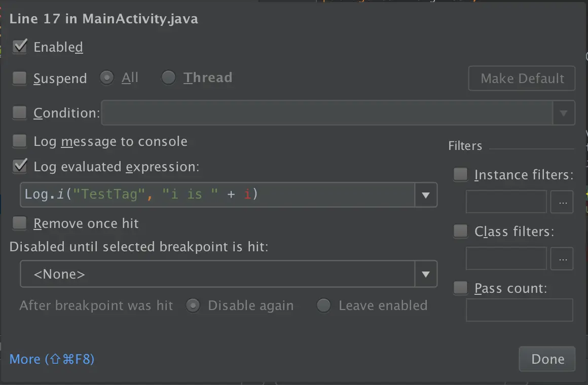
Task: Click the Instance filters ellipsis browse icon
Action: [563, 202]
